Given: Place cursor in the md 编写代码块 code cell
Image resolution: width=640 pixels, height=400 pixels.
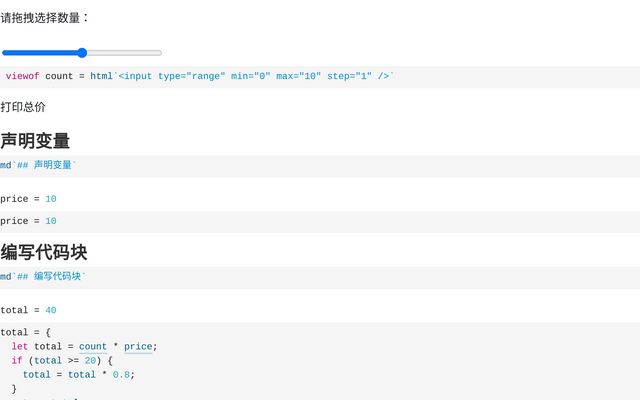Looking at the screenshot, I should pyautogui.click(x=300, y=277).
